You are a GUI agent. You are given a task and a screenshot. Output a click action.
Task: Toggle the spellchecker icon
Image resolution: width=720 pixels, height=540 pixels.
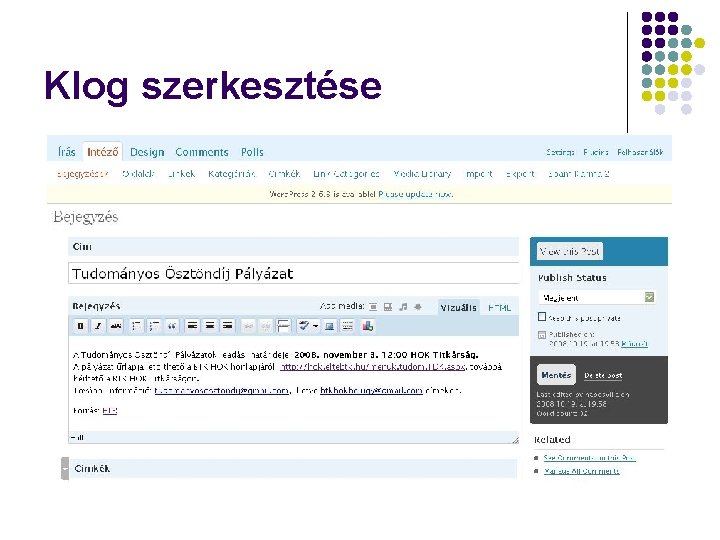(304, 326)
